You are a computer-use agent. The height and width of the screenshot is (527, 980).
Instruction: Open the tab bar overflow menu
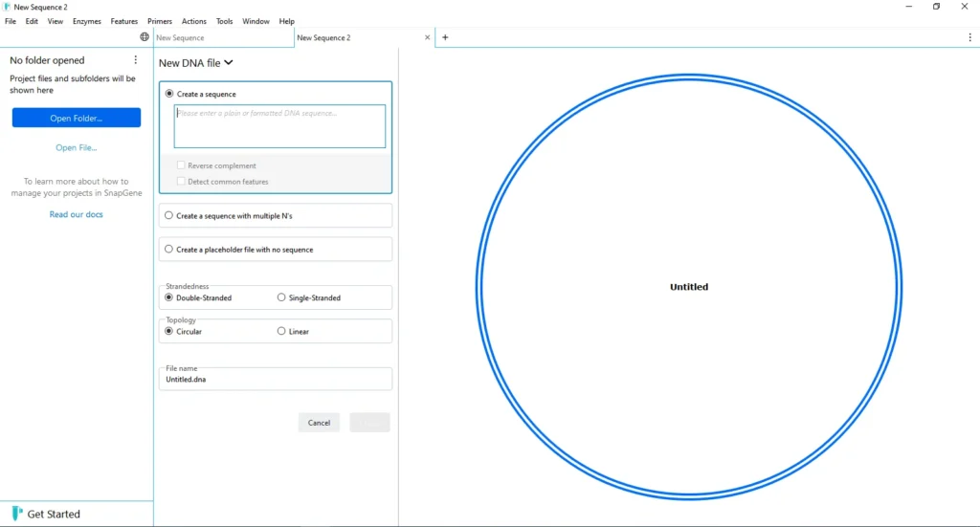click(x=969, y=37)
